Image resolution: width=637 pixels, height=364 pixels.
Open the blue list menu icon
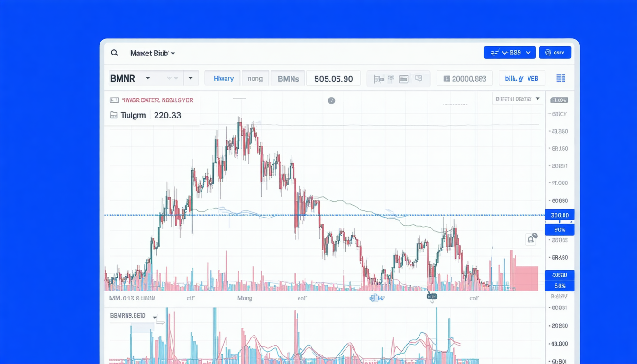[561, 78]
